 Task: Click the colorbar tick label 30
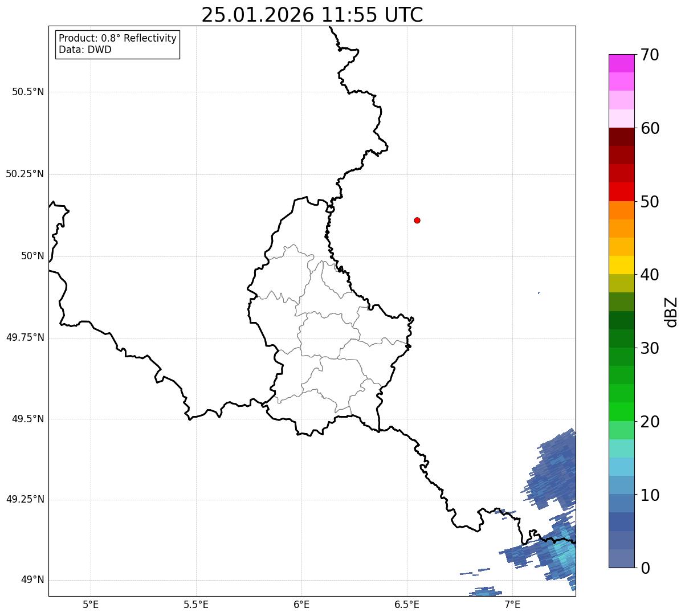click(x=650, y=348)
